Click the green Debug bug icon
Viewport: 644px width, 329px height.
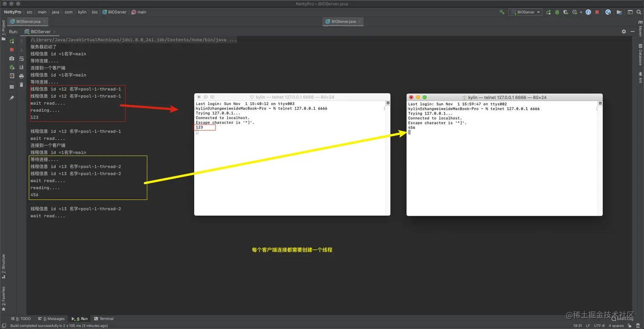point(557,12)
